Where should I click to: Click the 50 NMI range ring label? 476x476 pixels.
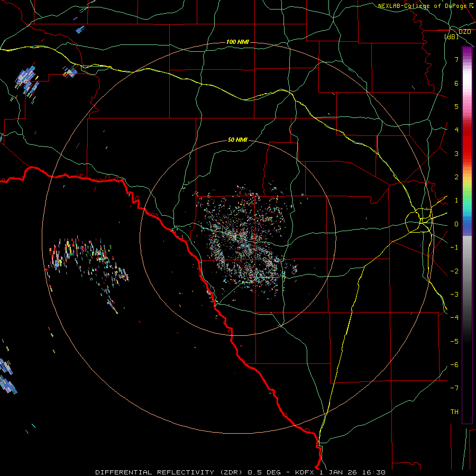[x=237, y=140]
